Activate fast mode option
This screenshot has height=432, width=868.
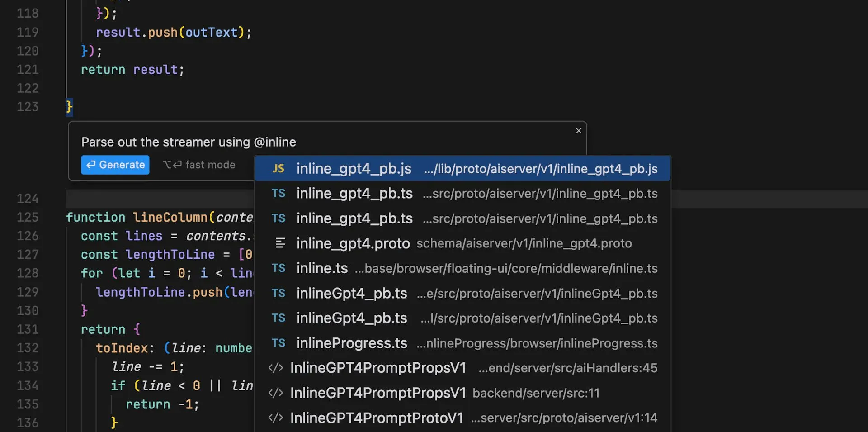[199, 165]
